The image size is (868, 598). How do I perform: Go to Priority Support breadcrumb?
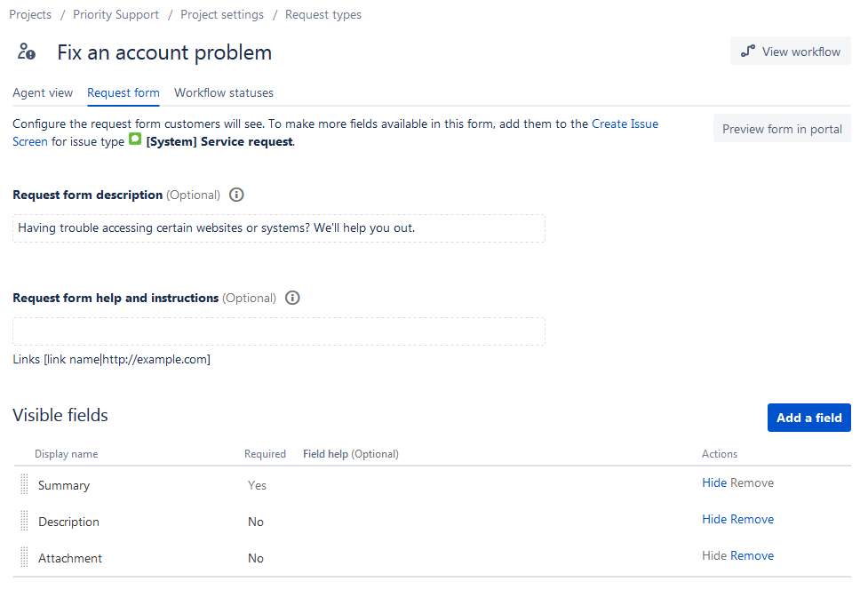coord(115,14)
